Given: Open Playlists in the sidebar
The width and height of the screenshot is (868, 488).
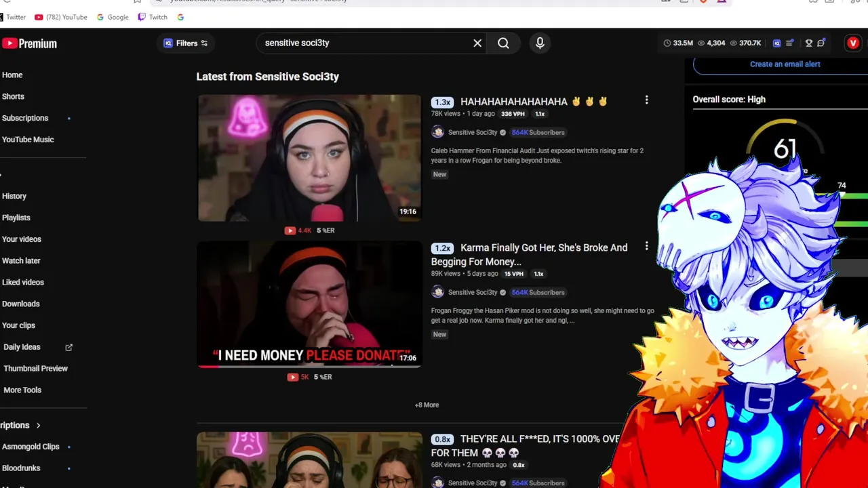Looking at the screenshot, I should pos(16,218).
